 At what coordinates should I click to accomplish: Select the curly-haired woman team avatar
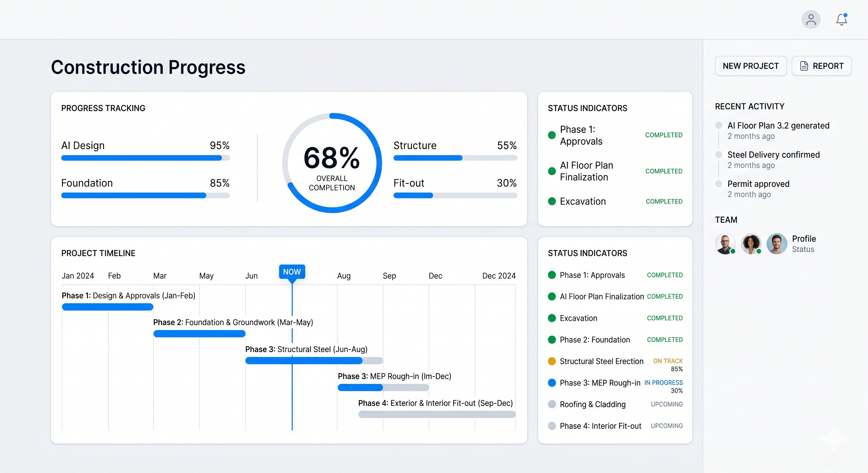point(751,244)
